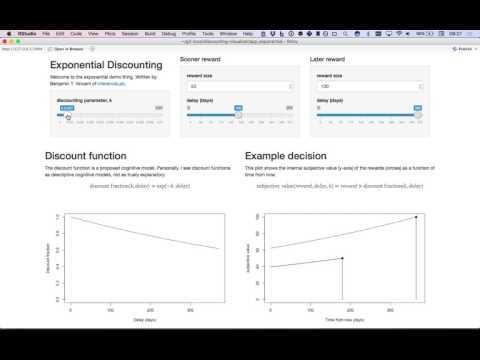Open the Plots menu

click(x=110, y=34)
